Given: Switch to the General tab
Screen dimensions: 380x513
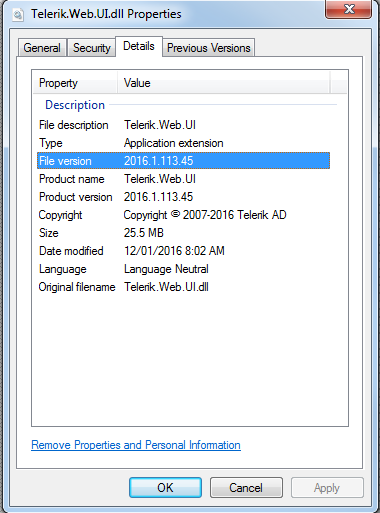Looking at the screenshot, I should [42, 48].
